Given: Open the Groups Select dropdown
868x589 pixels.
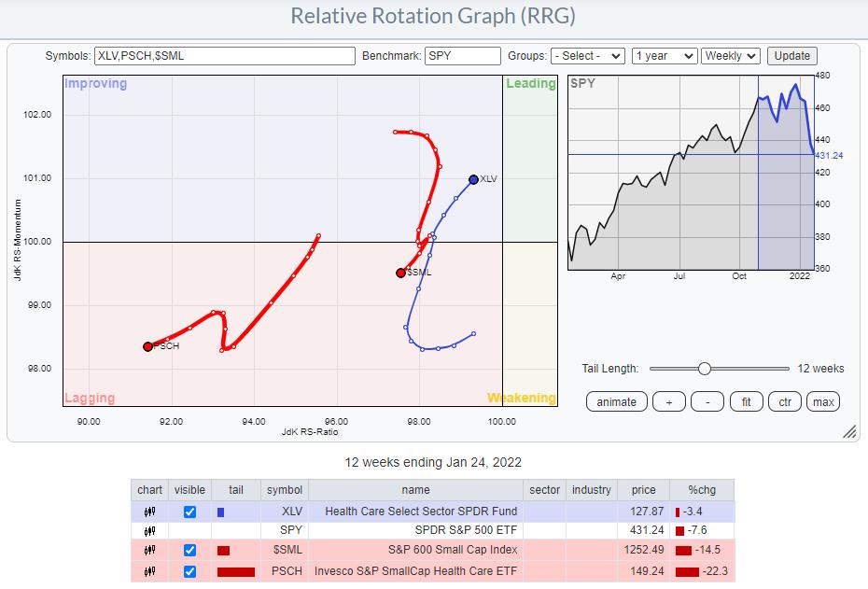Looking at the screenshot, I should 588,56.
